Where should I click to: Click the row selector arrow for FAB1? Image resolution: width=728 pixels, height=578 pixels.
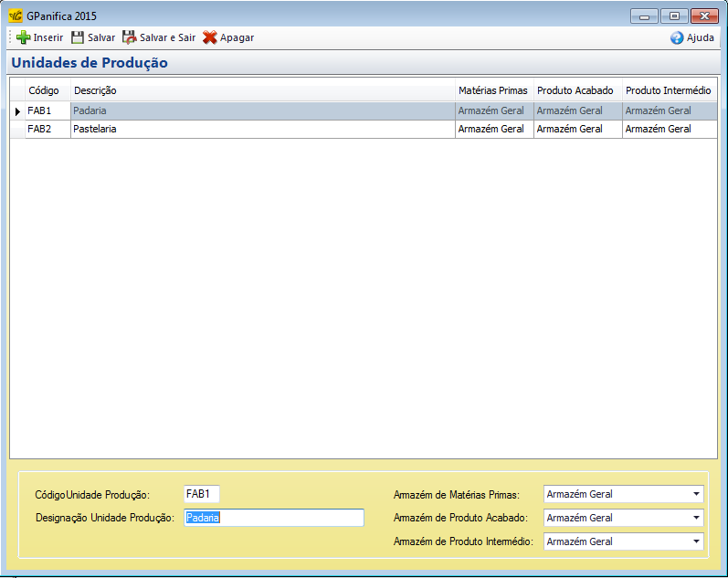[17, 111]
